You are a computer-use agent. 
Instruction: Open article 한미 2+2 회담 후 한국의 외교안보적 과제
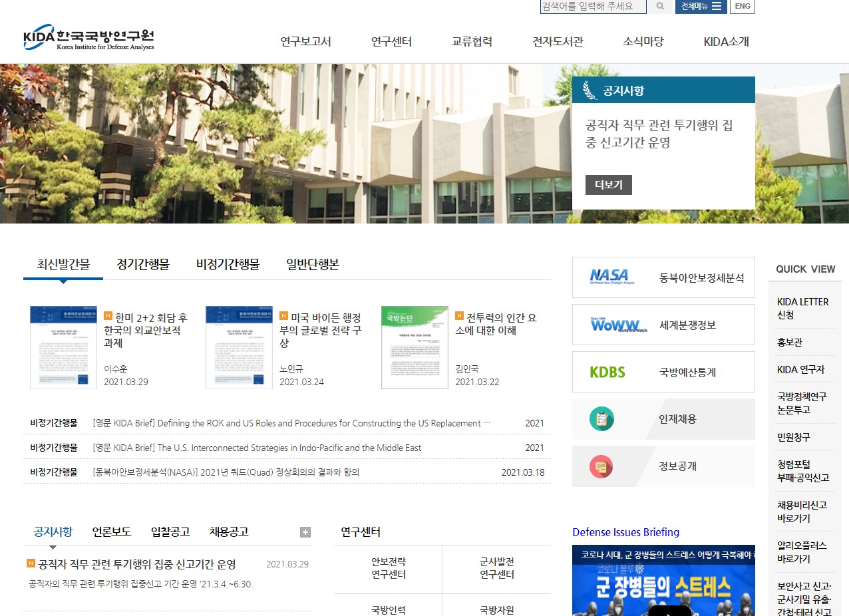(146, 331)
